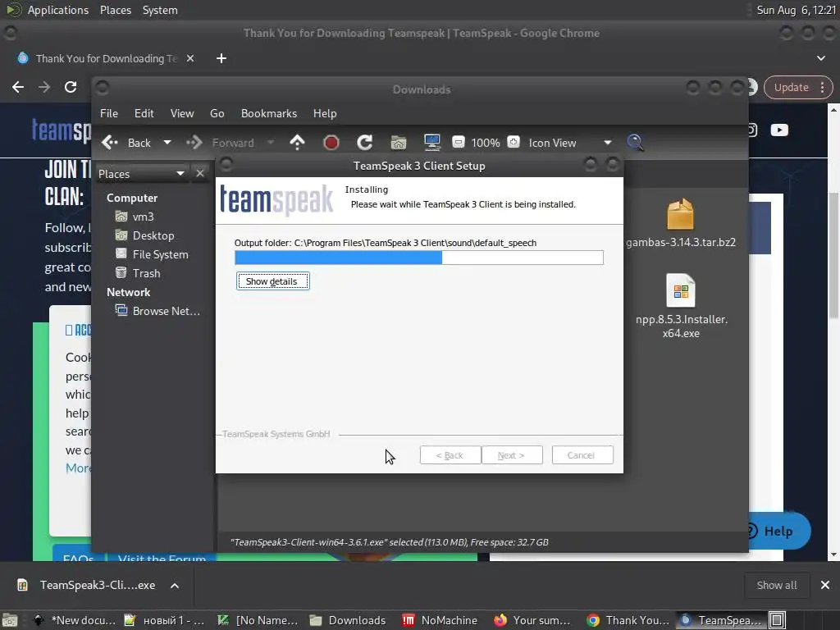
Task: Close the Places sidebar pane
Action: tap(200, 174)
